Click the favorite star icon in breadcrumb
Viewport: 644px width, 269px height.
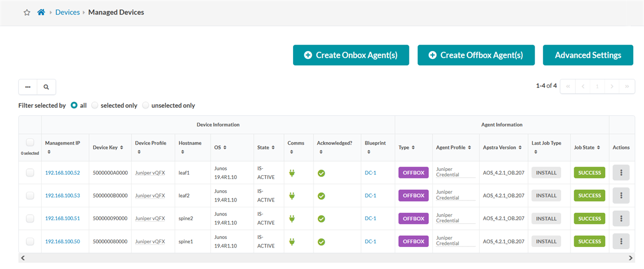[27, 12]
